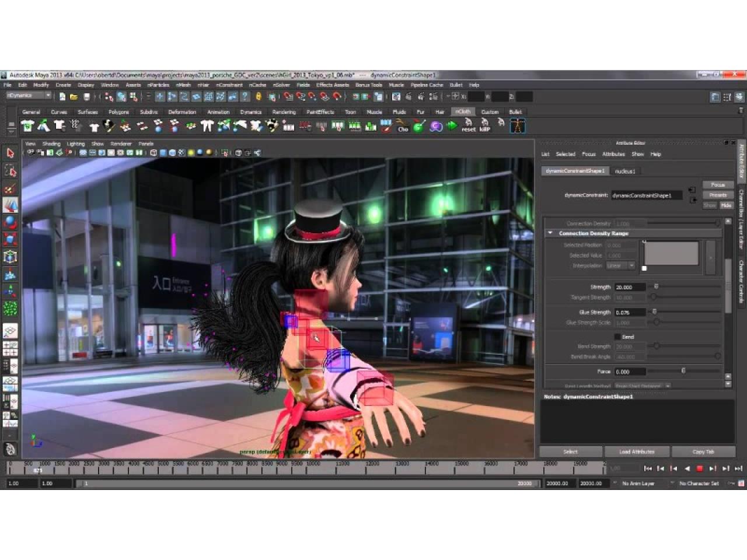Play the animation backwards
747x560 pixels.
(687, 468)
